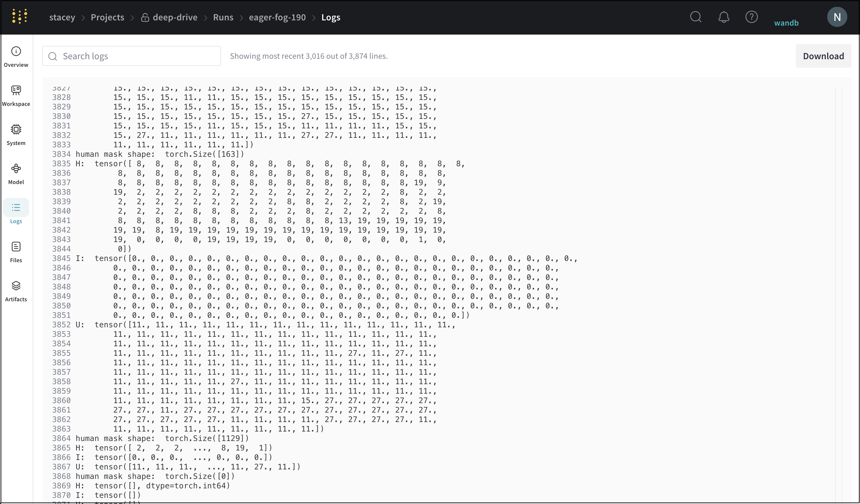
Task: Open the help menu
Action: click(751, 17)
